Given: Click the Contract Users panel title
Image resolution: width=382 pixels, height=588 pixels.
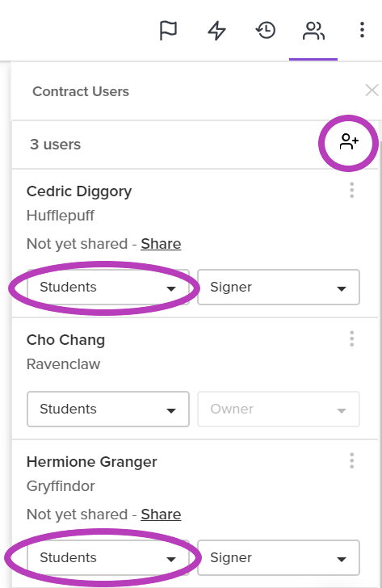Looking at the screenshot, I should (x=81, y=91).
